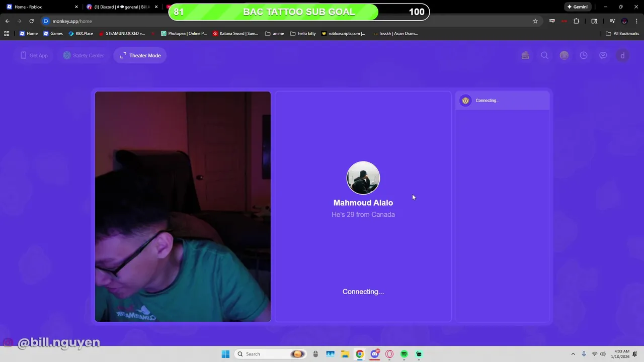Open the store icon in Monkey header
The image size is (644, 362).
[525, 55]
